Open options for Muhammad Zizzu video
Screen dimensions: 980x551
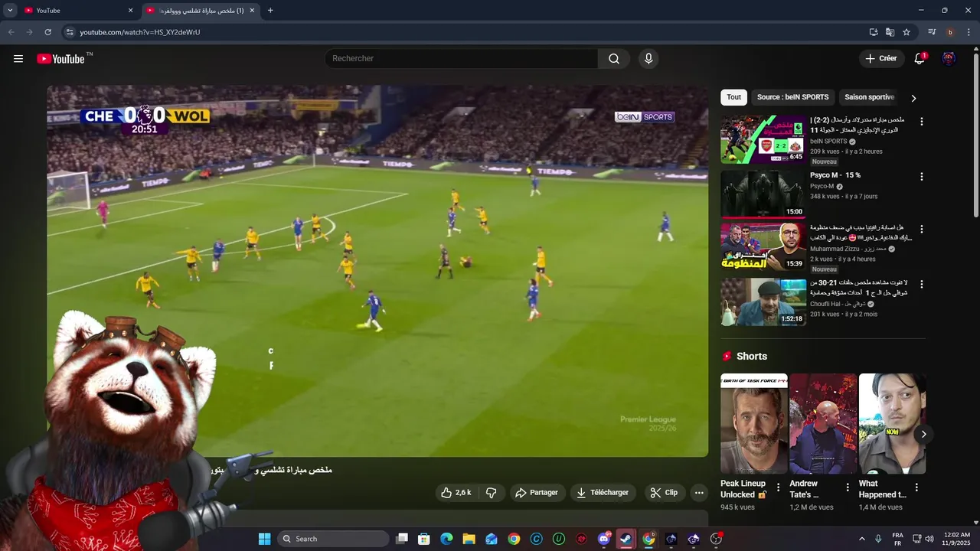point(922,230)
